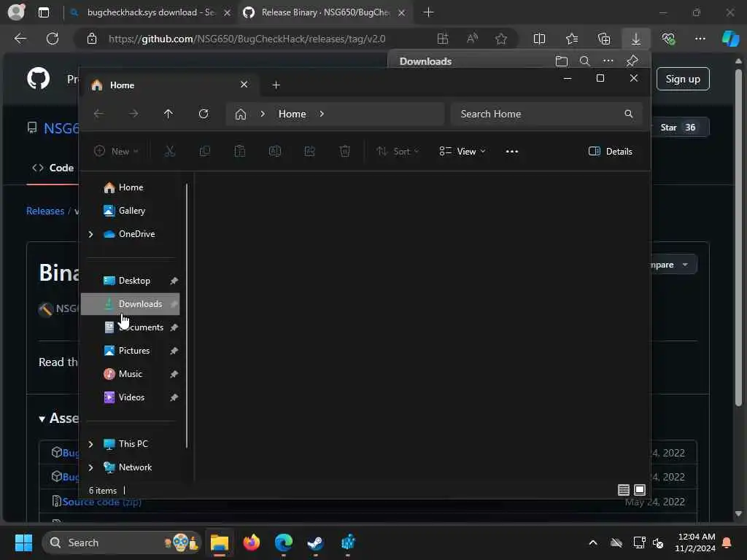The image size is (747, 560).
Task: Search downloads in Edge Downloads flyout
Action: coord(584,61)
